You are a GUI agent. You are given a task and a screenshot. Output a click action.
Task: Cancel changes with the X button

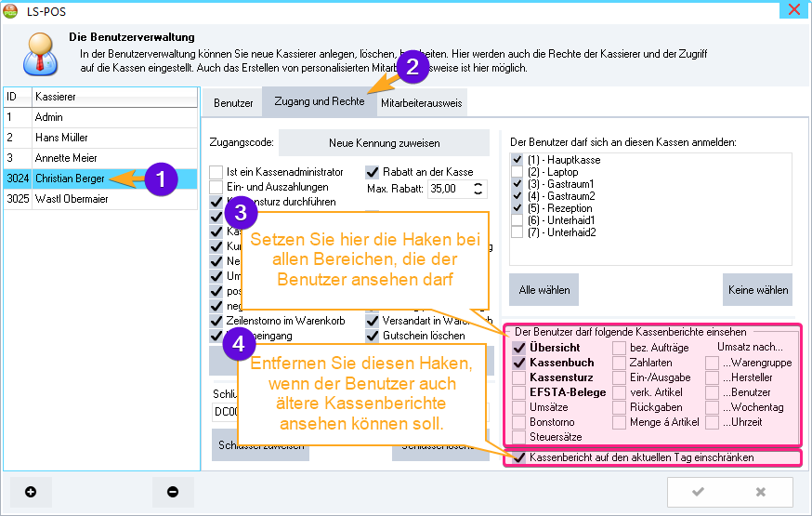click(x=760, y=492)
